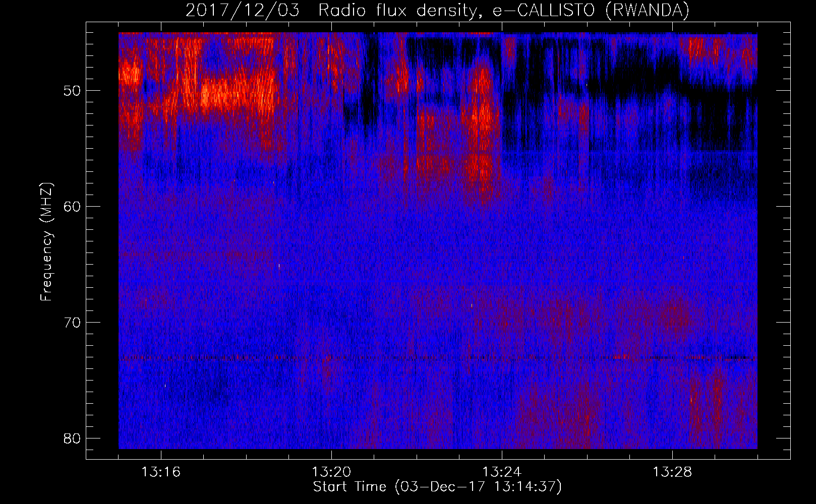The width and height of the screenshot is (816, 504).
Task: Click the 50 frequency tick label
Action: pos(73,91)
